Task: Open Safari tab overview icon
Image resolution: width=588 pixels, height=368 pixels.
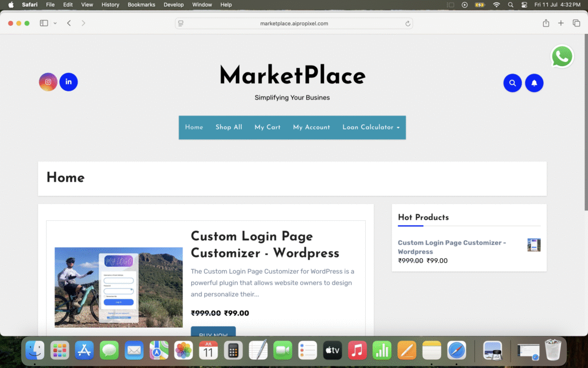Action: [x=576, y=23]
